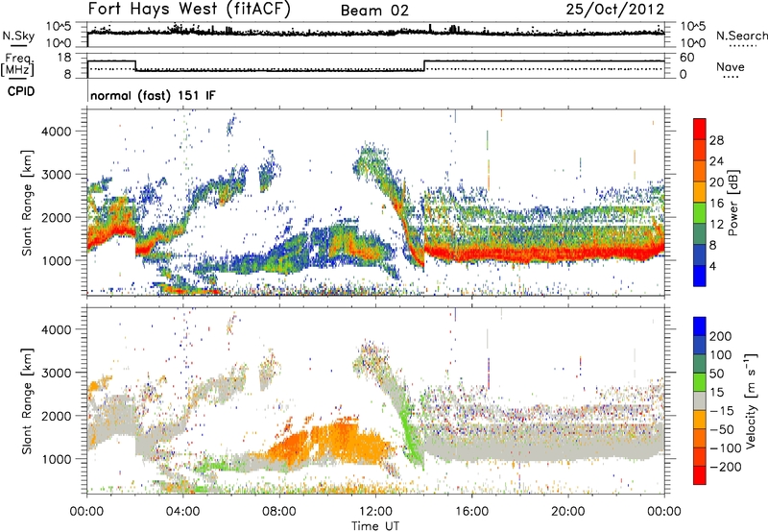Click the 'Nave' label
The height and width of the screenshot is (532, 768).
click(x=731, y=66)
